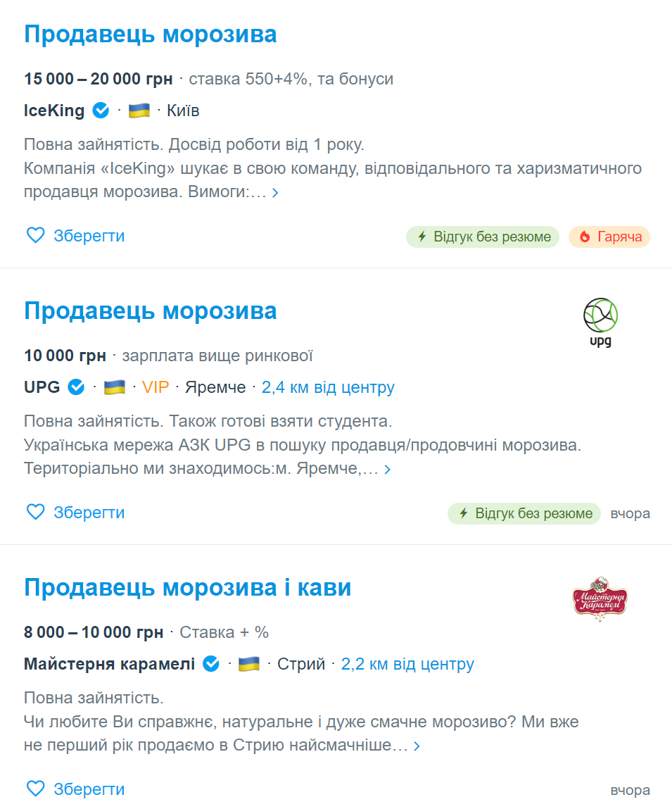672x809 pixels.
Task: Click the Відгук без резюме badge under UPG
Action: click(x=524, y=513)
